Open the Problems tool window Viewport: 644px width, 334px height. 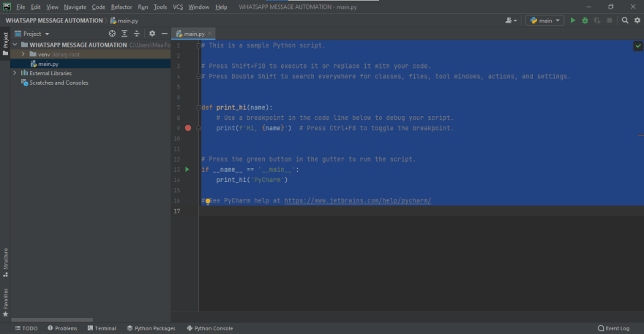[62, 328]
